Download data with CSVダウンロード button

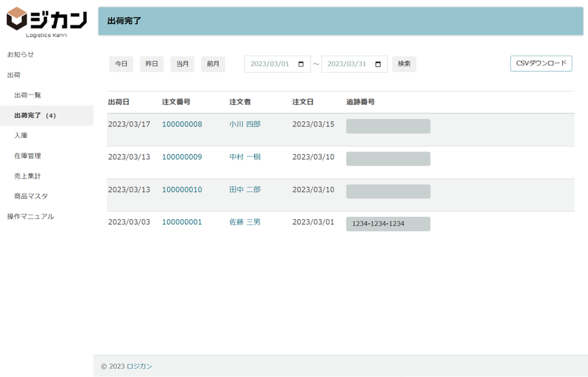pos(541,64)
